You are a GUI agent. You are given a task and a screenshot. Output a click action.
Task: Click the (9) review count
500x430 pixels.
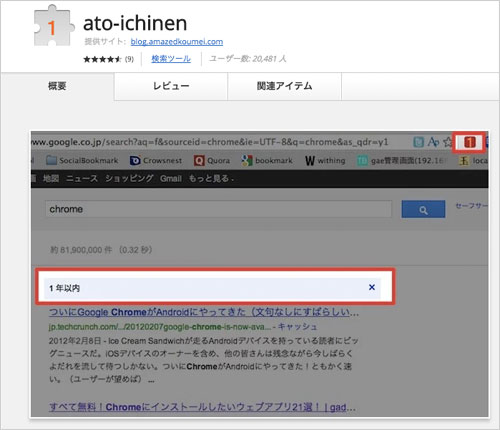[x=129, y=59]
